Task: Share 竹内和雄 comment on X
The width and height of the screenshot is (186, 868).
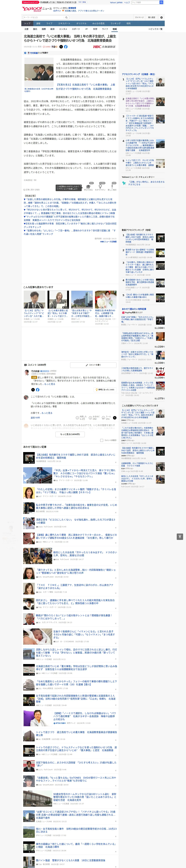Action: click(x=33, y=390)
